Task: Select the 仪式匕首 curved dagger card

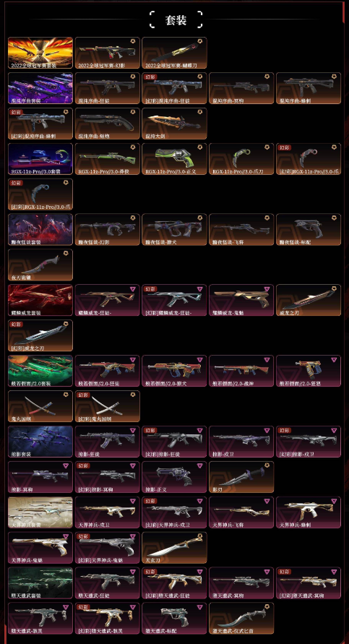Action: tap(241, 618)
